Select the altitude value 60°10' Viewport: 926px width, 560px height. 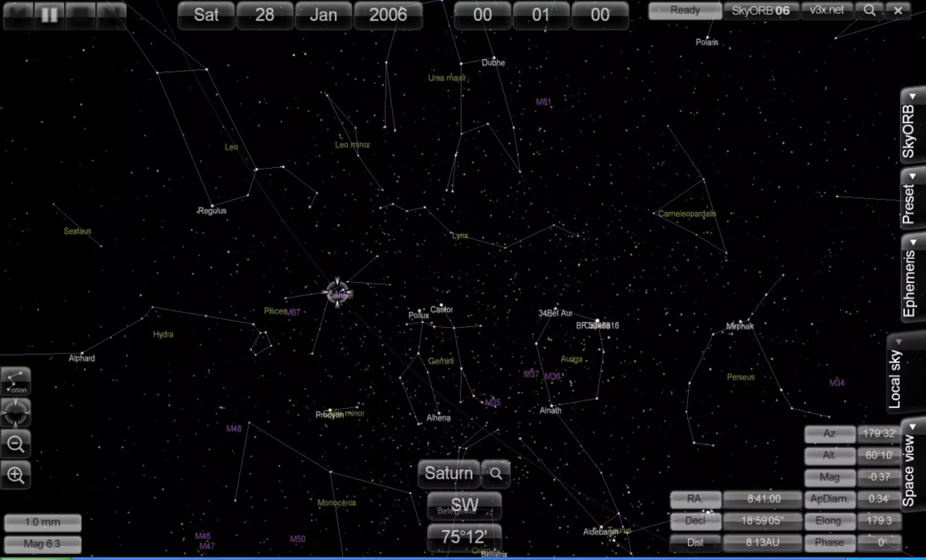click(x=879, y=456)
